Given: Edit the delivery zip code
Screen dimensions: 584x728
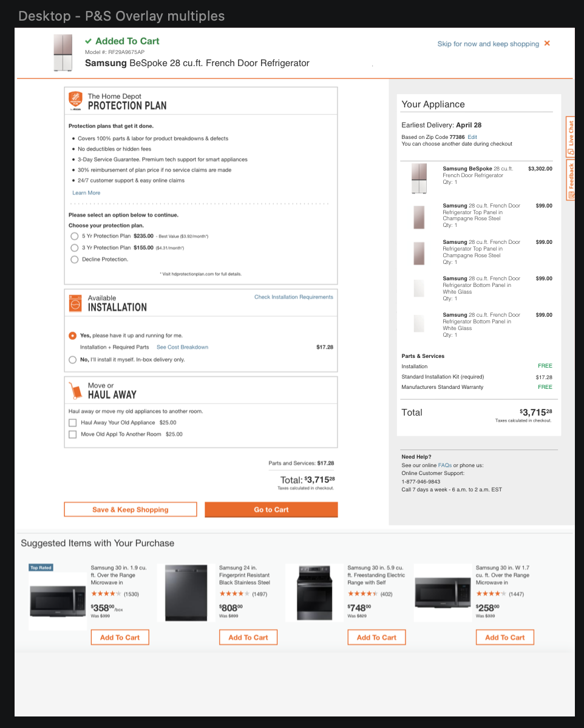Looking at the screenshot, I should tap(472, 137).
